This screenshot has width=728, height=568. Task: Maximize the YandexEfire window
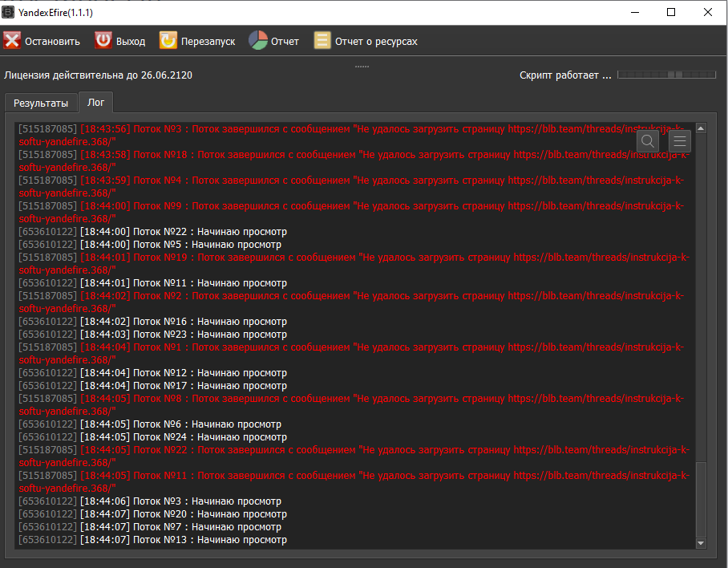pyautogui.click(x=671, y=12)
